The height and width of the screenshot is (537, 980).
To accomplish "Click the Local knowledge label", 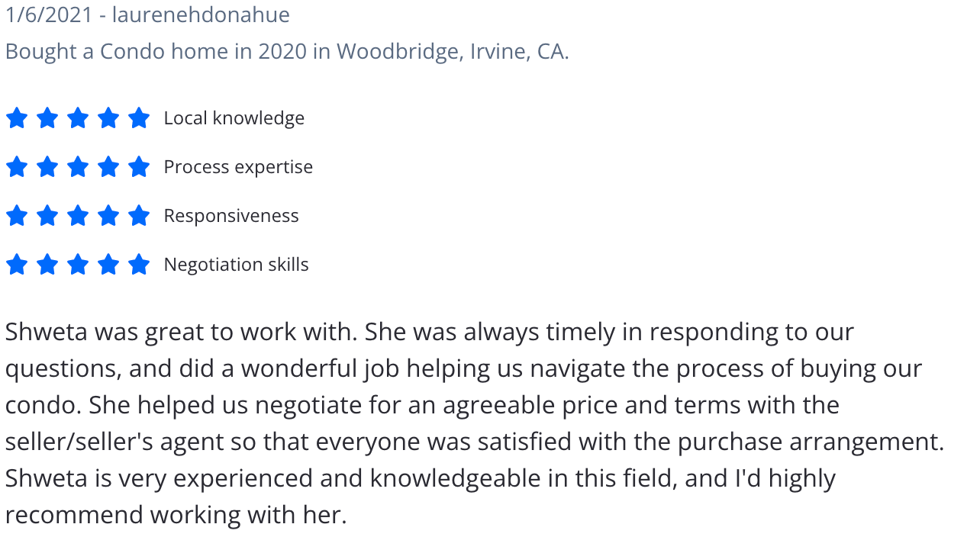I will click(234, 118).
